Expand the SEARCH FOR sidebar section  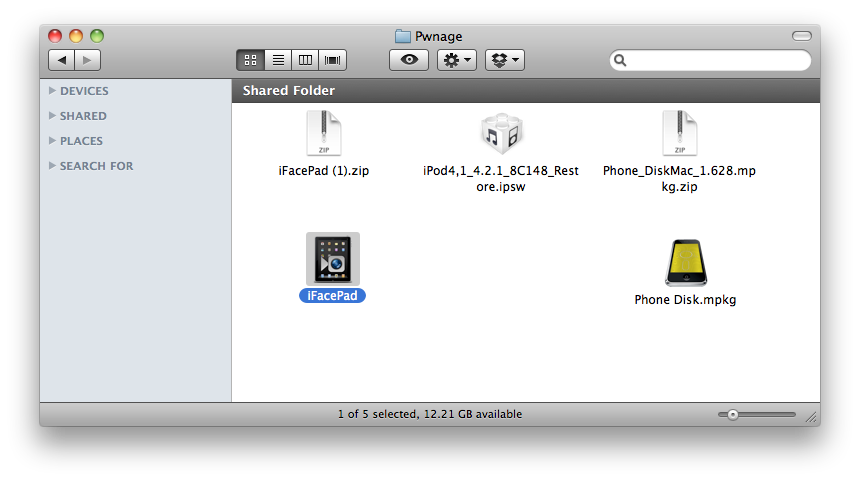(52, 166)
